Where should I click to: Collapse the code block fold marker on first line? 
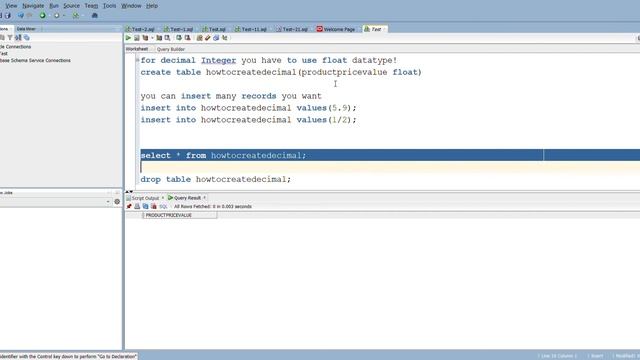(138, 60)
